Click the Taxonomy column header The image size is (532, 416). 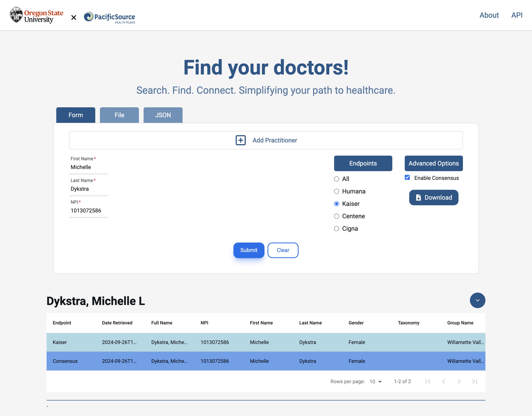[409, 323]
